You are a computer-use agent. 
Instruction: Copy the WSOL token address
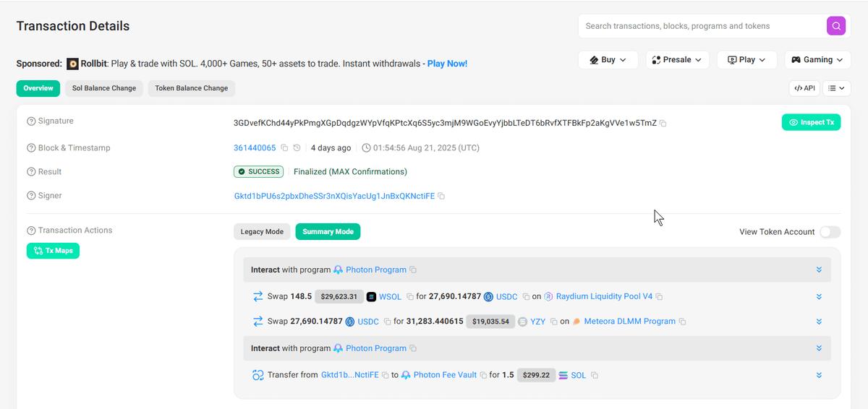coord(409,297)
